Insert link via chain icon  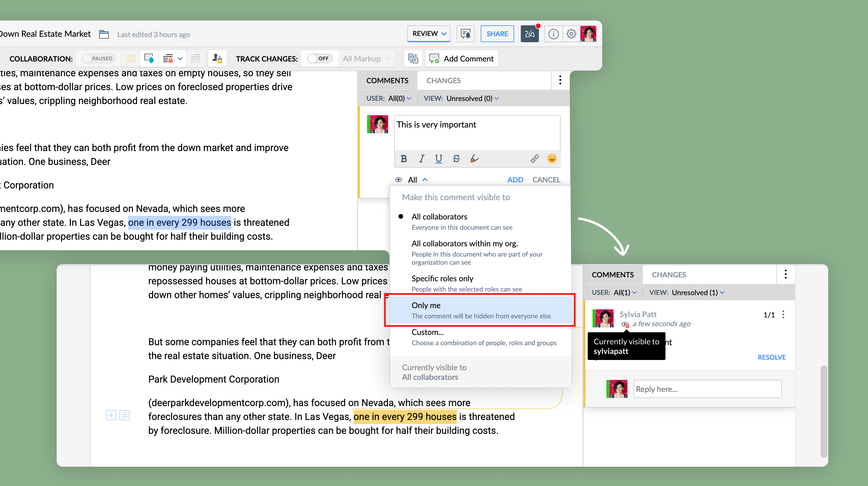534,159
